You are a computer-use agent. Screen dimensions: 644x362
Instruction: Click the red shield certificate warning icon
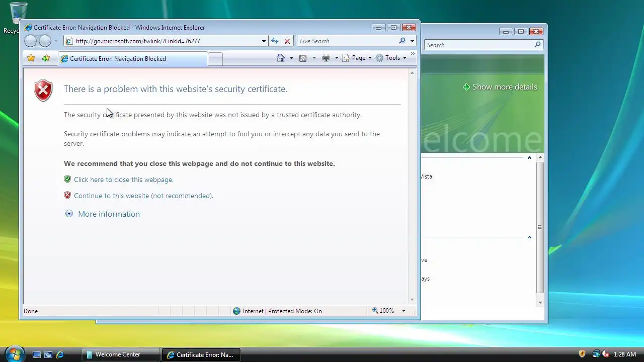tap(43, 90)
